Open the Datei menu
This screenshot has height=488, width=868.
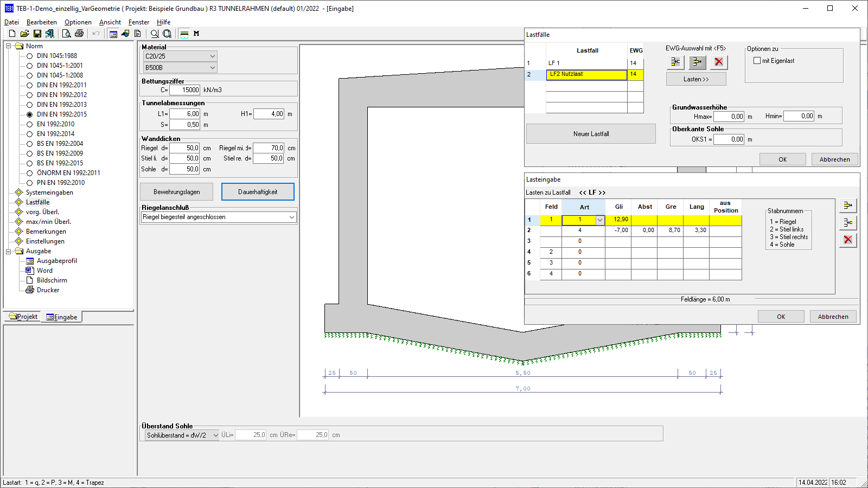click(11, 22)
